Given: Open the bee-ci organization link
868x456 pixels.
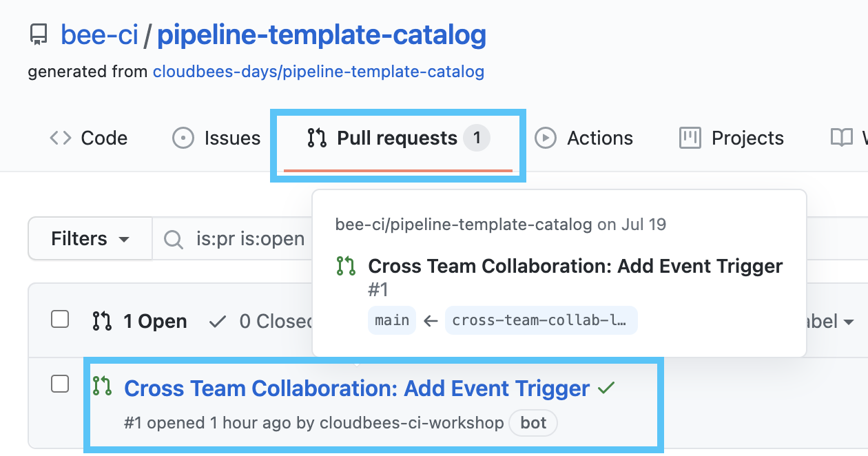Looking at the screenshot, I should 99,35.
